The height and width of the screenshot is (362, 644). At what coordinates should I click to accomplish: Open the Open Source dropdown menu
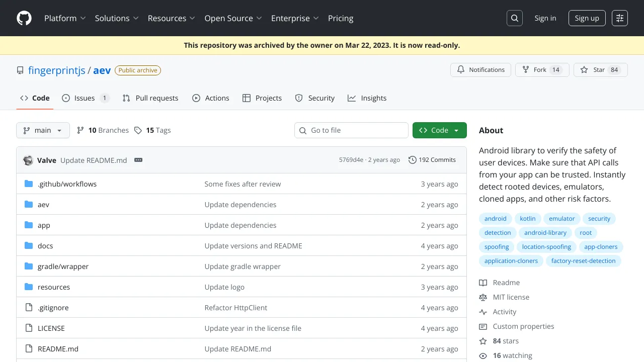pos(233,18)
